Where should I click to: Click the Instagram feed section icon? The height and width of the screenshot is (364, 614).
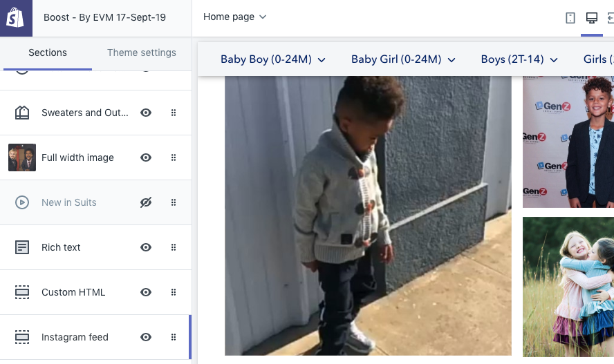[x=22, y=337]
